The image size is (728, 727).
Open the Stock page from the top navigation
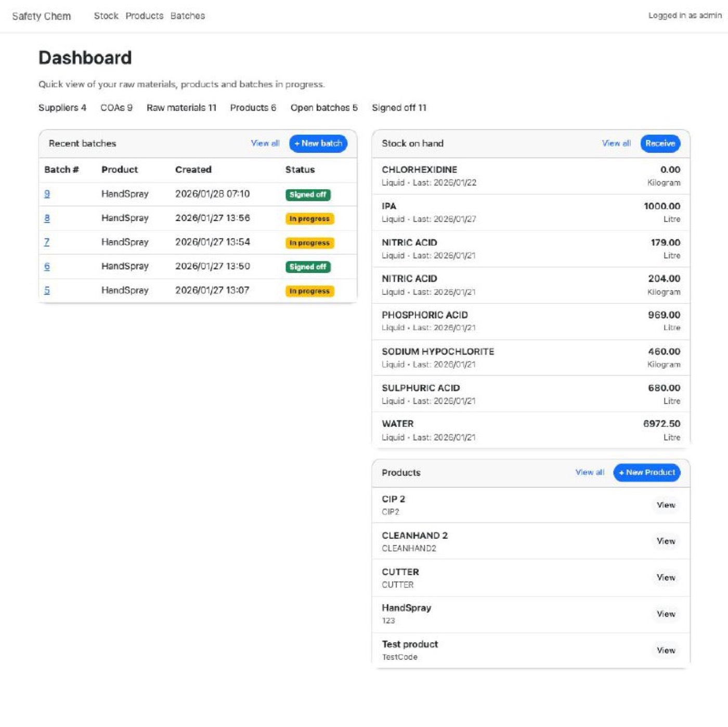coord(106,16)
